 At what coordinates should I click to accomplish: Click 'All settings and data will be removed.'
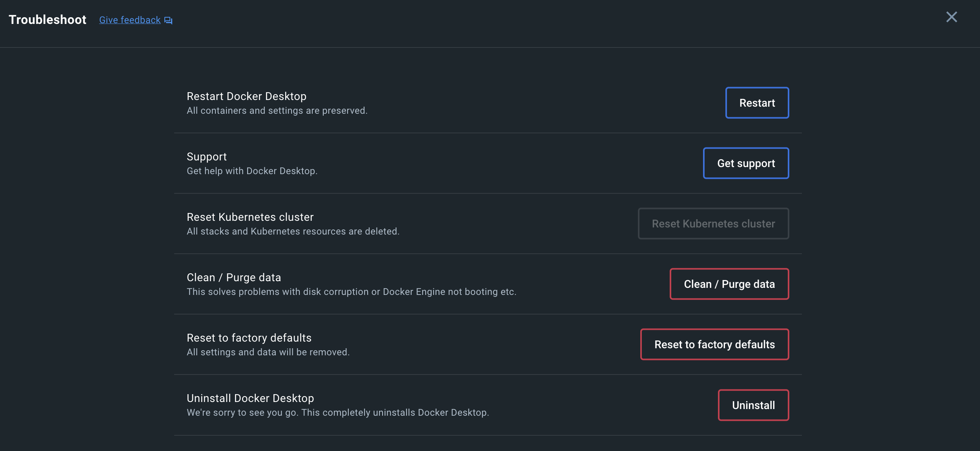268,352
